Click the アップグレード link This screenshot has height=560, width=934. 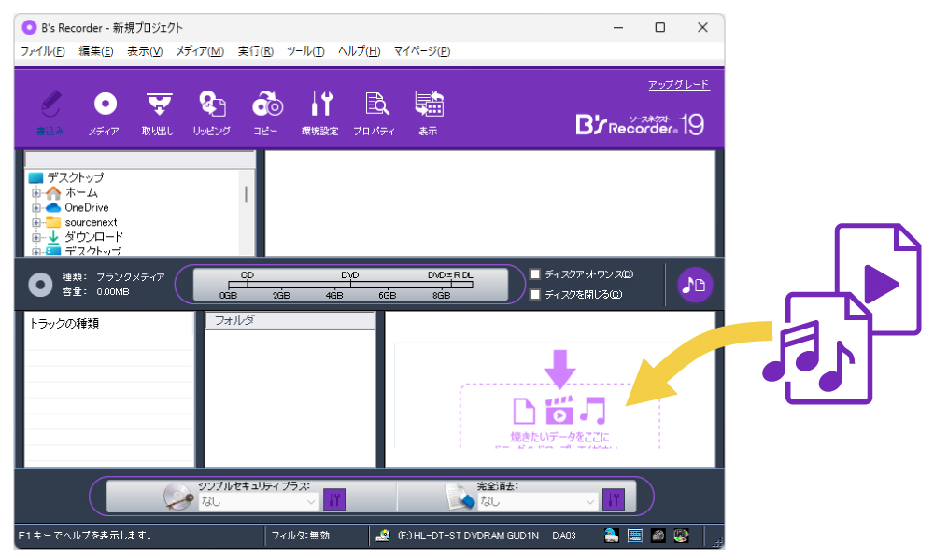pos(678,85)
